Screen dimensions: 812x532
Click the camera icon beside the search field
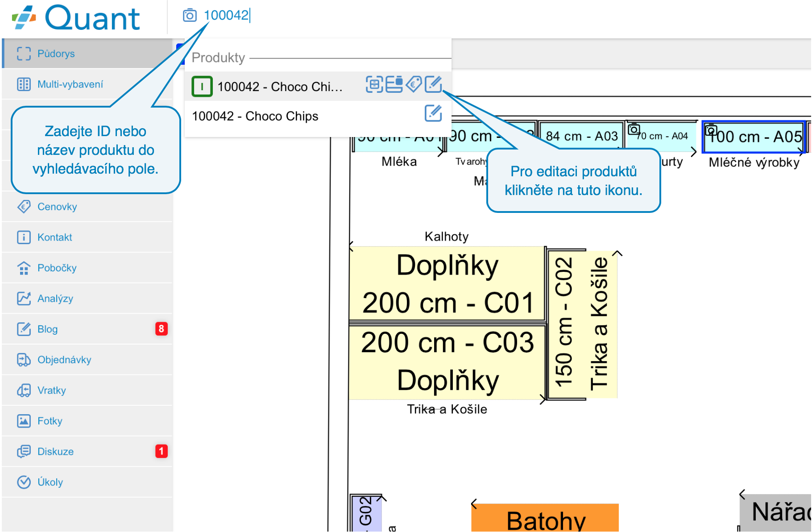pyautogui.click(x=190, y=16)
